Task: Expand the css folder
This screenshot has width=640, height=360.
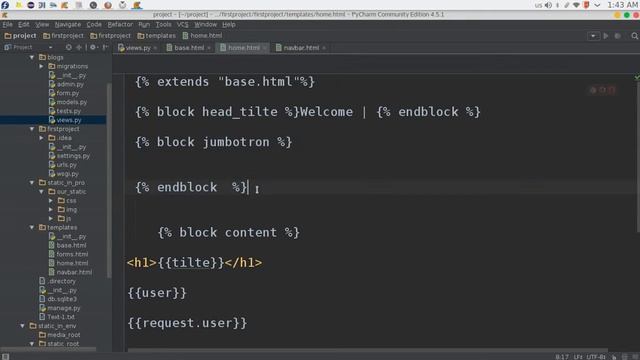Action: point(51,201)
